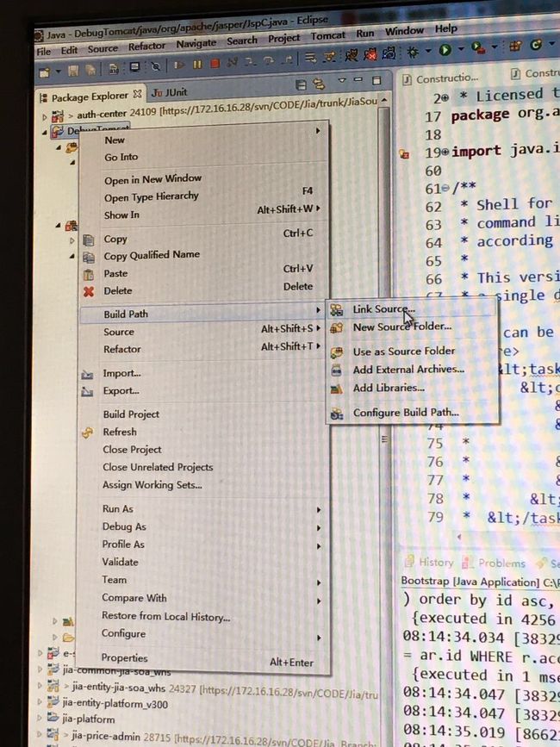Click the Save toolbar icon
The width and height of the screenshot is (560, 747).
[x=73, y=71]
